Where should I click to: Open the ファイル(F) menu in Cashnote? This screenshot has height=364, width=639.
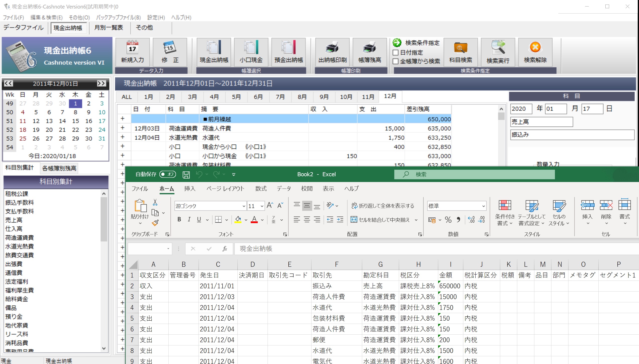pos(13,18)
